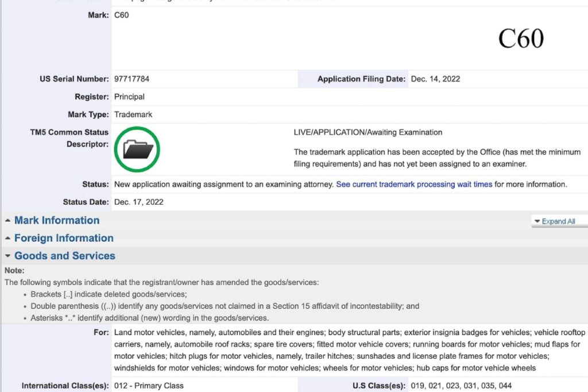Click the Asterisks additional wording bullet
Viewport: 588px width, 392px height.
(x=150, y=318)
